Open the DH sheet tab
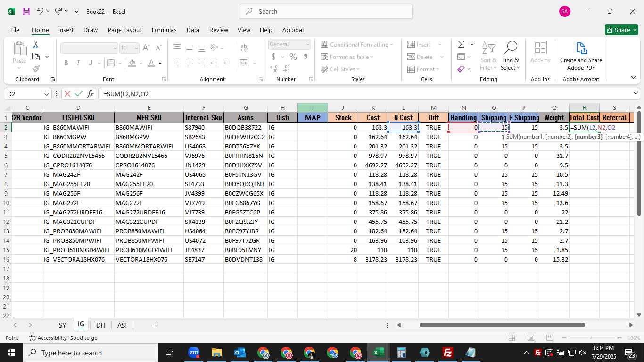Image resolution: width=644 pixels, height=362 pixels. point(100,325)
